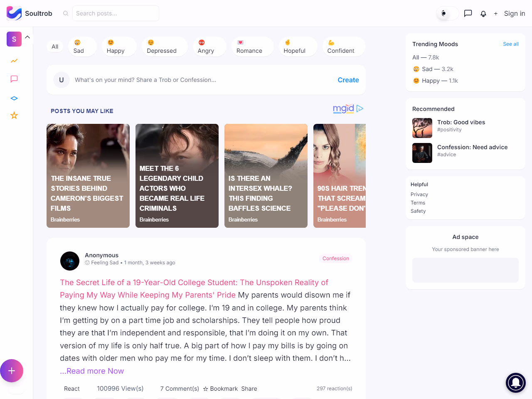The image size is (532, 399).
Task: Open the Privacy link in Helpful
Action: [419, 195]
